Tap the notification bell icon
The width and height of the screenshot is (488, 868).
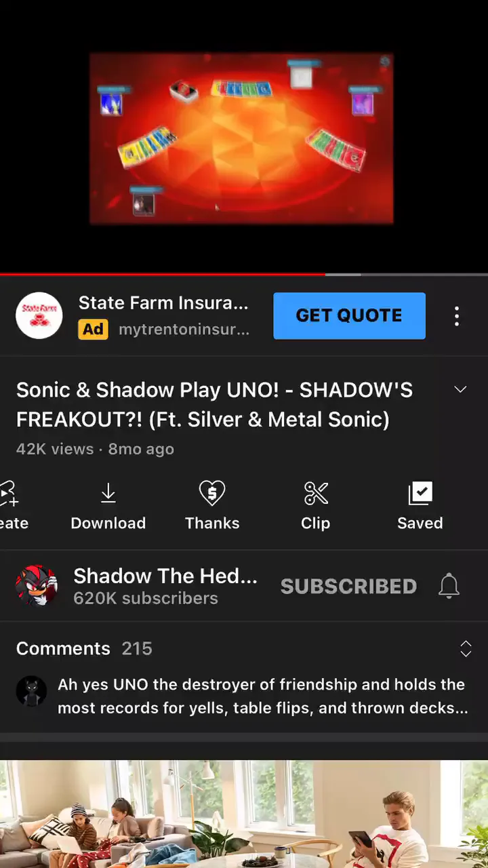click(449, 586)
